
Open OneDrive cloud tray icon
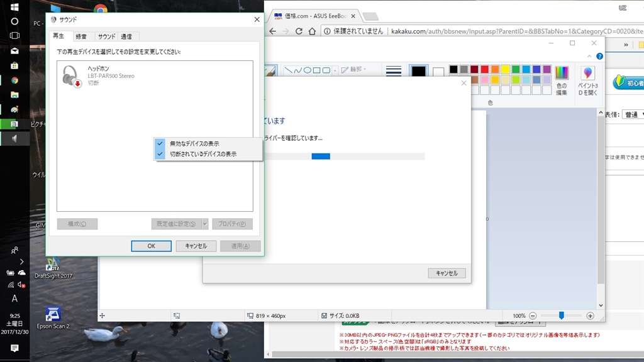(22, 273)
